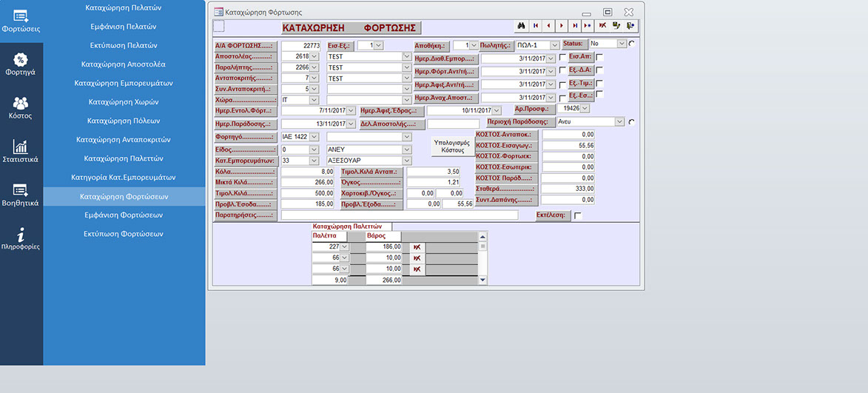Screen dimensions: 868x393
Task: Delete the pallet row with weight 186,00
Action: click(417, 246)
